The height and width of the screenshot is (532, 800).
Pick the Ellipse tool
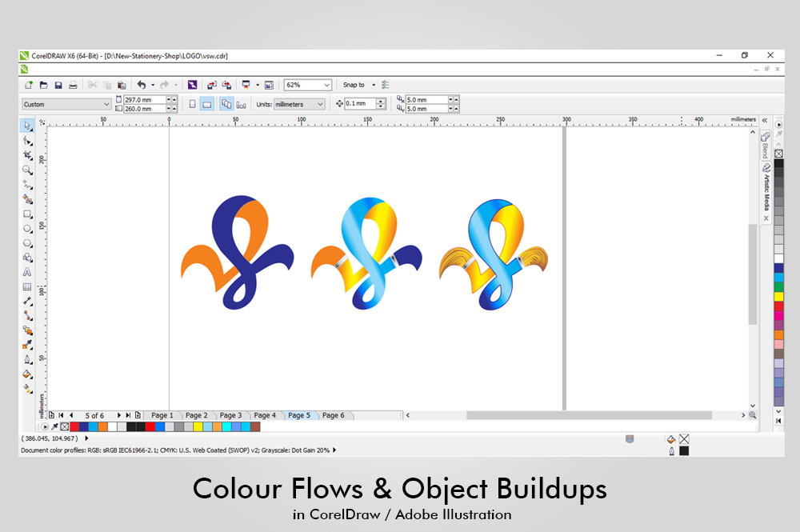point(27,228)
